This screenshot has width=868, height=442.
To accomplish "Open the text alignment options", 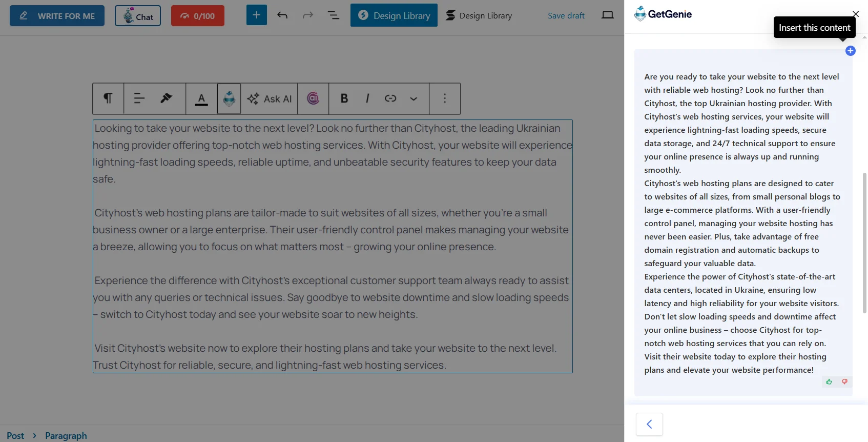I will pos(139,98).
